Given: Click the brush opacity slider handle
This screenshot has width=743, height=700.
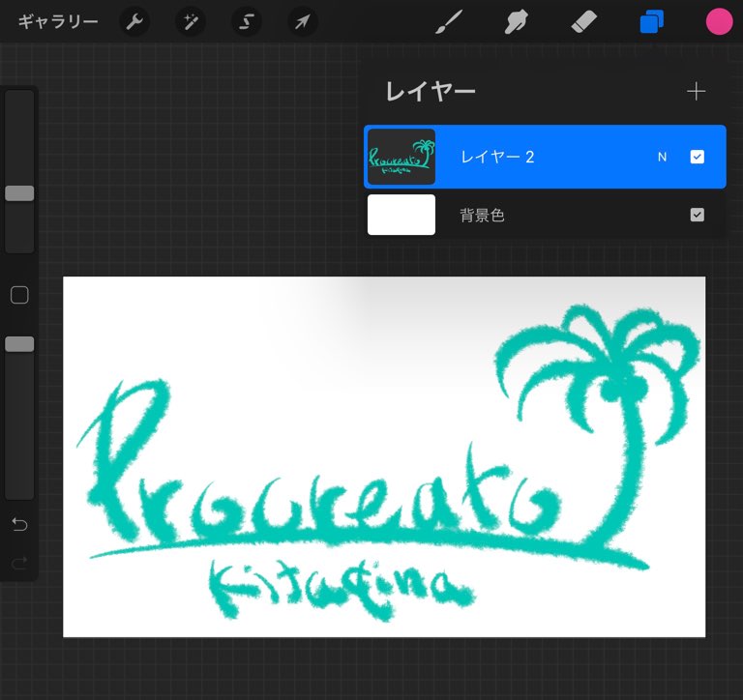Looking at the screenshot, I should click(x=19, y=344).
